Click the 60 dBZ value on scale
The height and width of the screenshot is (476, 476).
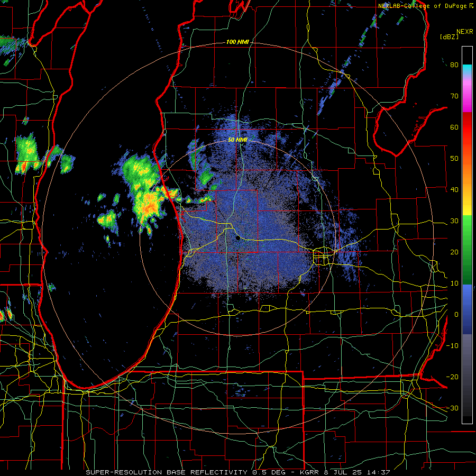click(454, 127)
